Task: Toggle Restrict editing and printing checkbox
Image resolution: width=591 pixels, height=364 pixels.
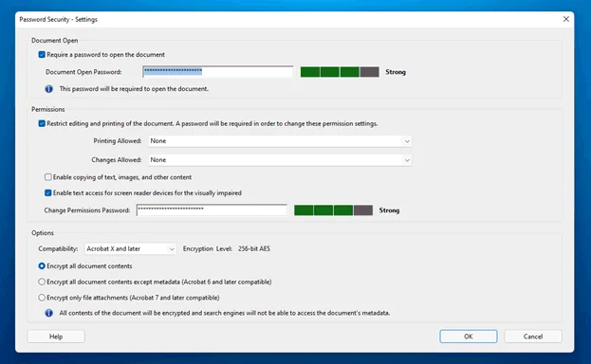Action: click(42, 123)
